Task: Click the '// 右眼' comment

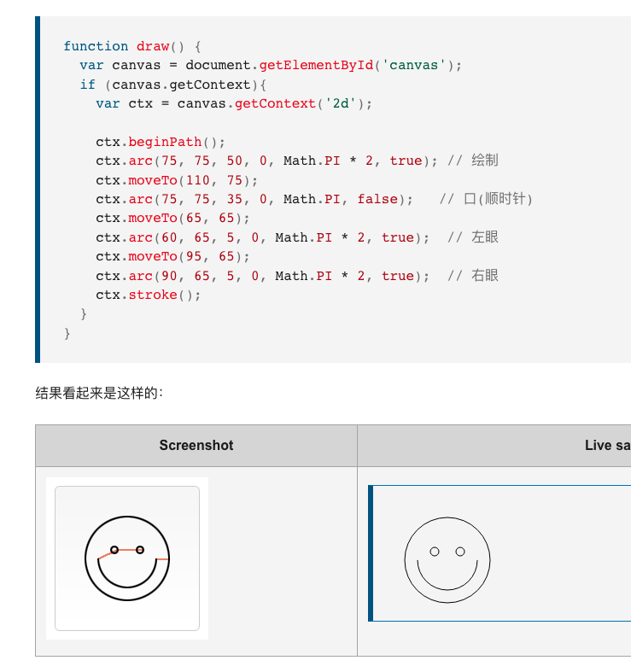Action: pos(473,276)
